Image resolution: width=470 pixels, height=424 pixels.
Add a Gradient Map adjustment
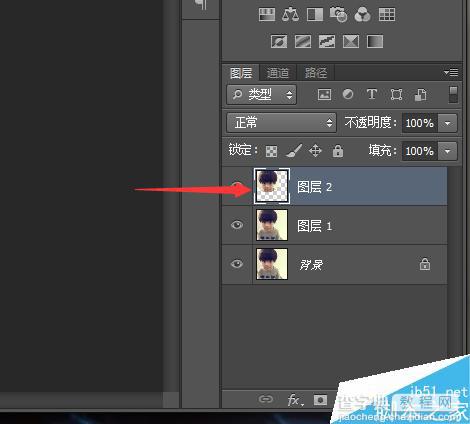[x=375, y=42]
